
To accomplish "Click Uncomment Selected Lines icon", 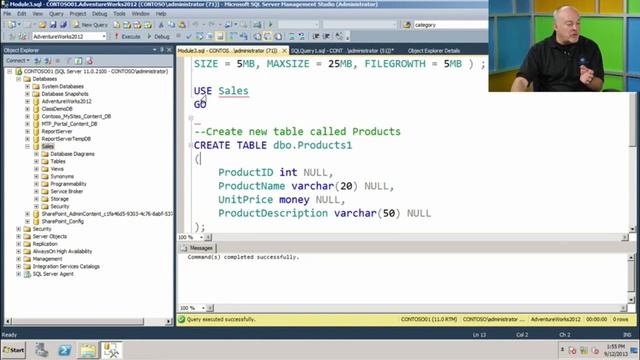I will pos(302,36).
